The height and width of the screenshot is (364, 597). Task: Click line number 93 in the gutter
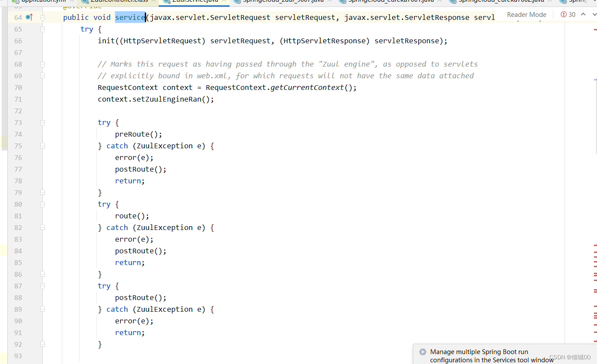(18, 356)
